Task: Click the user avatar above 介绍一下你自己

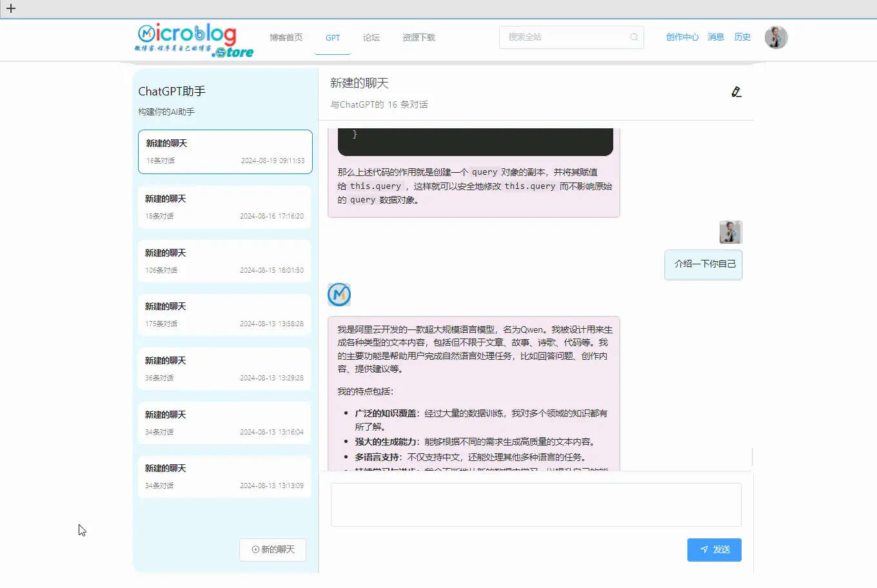Action: pos(731,232)
